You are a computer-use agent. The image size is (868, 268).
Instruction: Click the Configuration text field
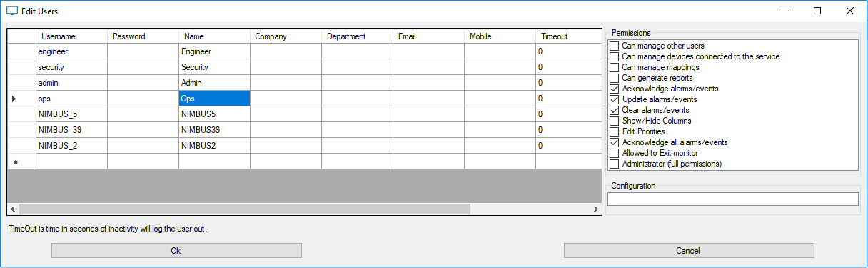(x=732, y=199)
